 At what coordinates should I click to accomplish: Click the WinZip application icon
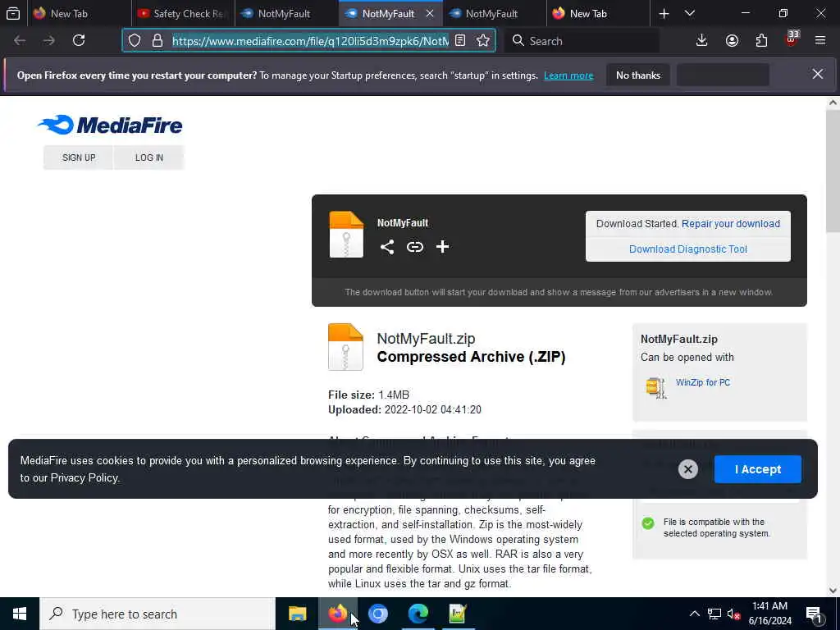coord(655,387)
